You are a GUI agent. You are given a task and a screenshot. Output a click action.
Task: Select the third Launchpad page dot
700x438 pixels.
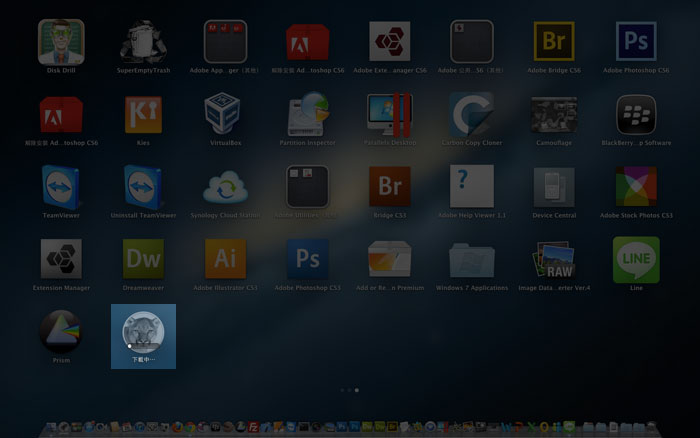click(x=357, y=390)
